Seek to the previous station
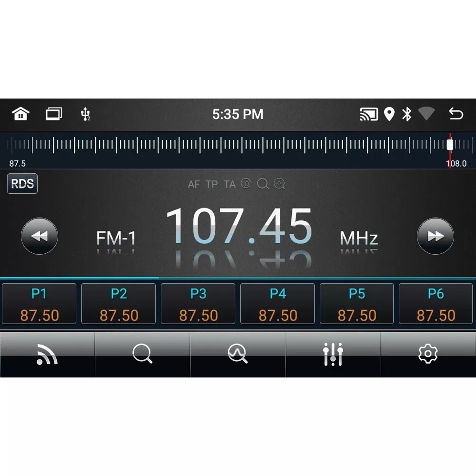 (x=39, y=235)
